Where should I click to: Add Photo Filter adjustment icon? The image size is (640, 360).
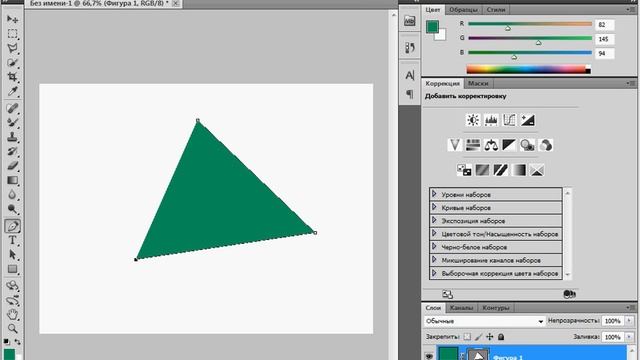tap(527, 145)
